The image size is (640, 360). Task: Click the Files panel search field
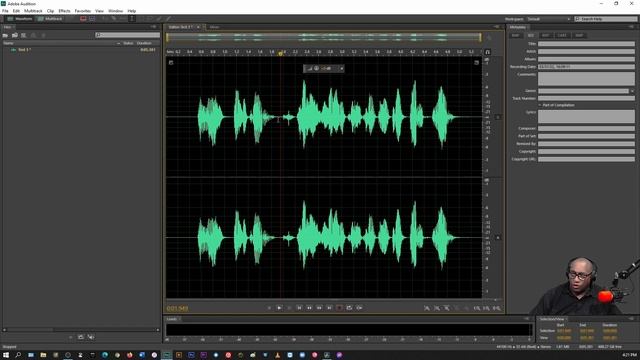tap(127, 35)
